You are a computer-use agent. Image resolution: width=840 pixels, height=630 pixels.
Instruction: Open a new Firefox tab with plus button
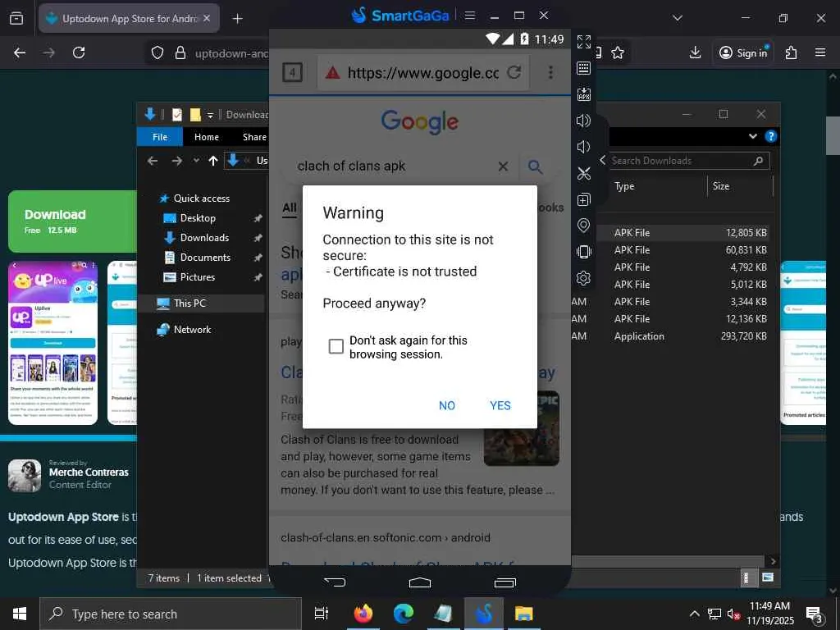pos(237,19)
